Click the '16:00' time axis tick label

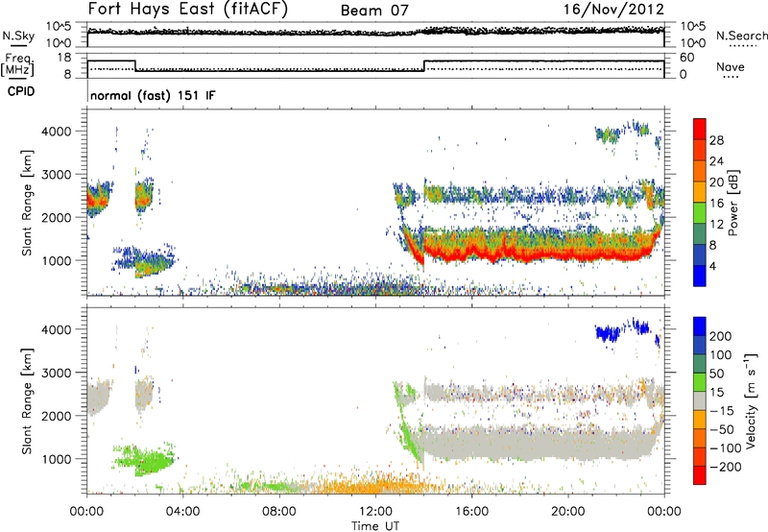(471, 512)
